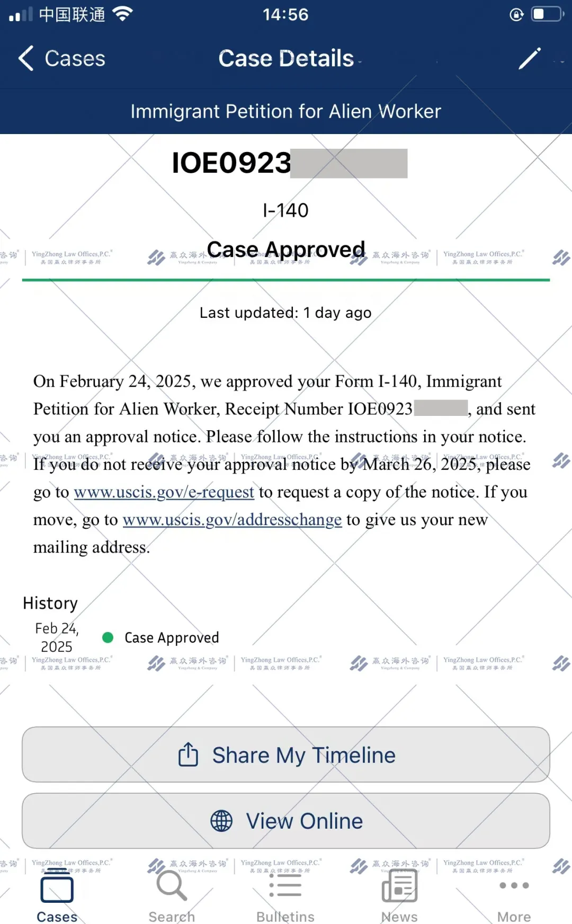Open the More options menu
The height and width of the screenshot is (924, 572).
(514, 895)
